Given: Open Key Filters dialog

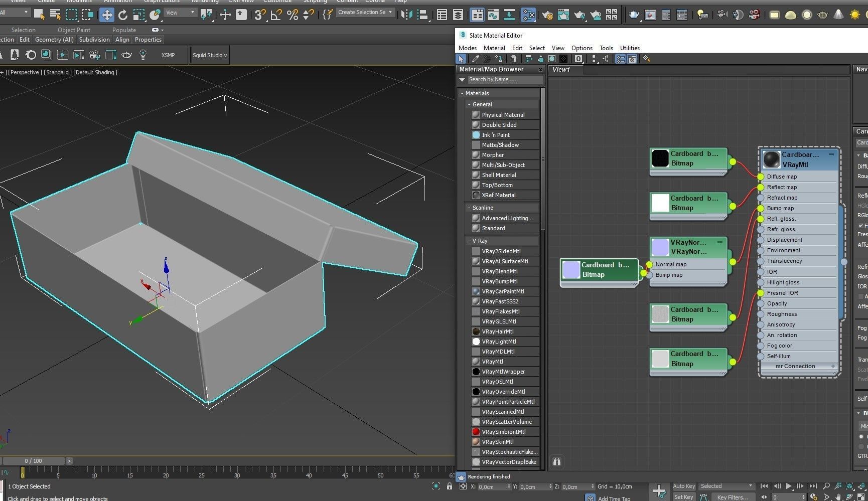Looking at the screenshot, I should (733, 497).
